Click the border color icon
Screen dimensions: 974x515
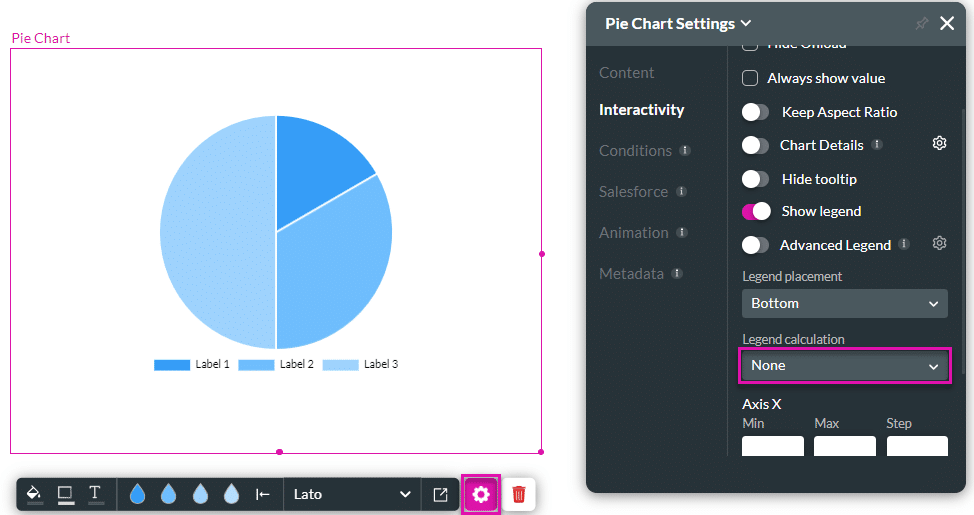(x=65, y=493)
